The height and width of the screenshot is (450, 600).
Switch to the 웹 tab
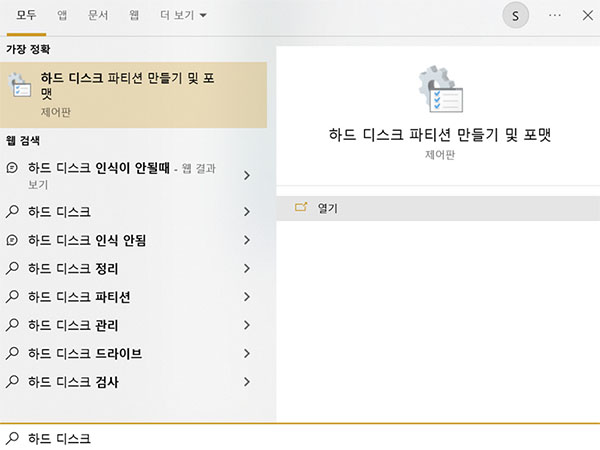tap(134, 15)
